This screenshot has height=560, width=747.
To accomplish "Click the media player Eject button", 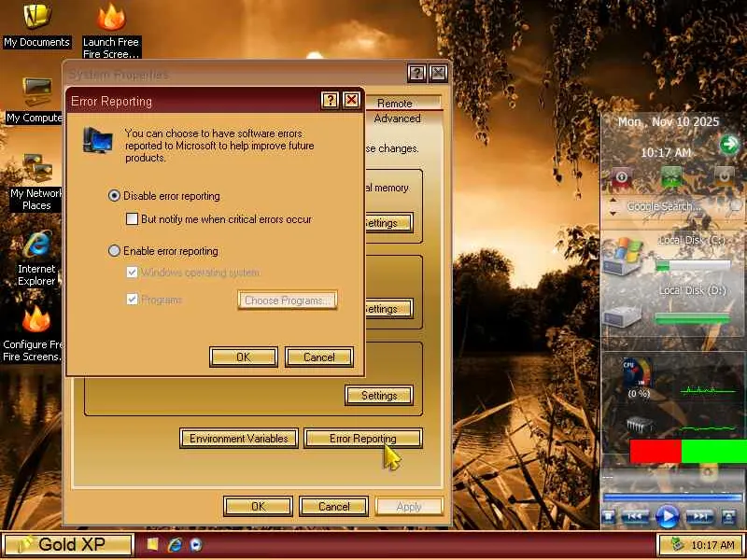I will pos(728,517).
